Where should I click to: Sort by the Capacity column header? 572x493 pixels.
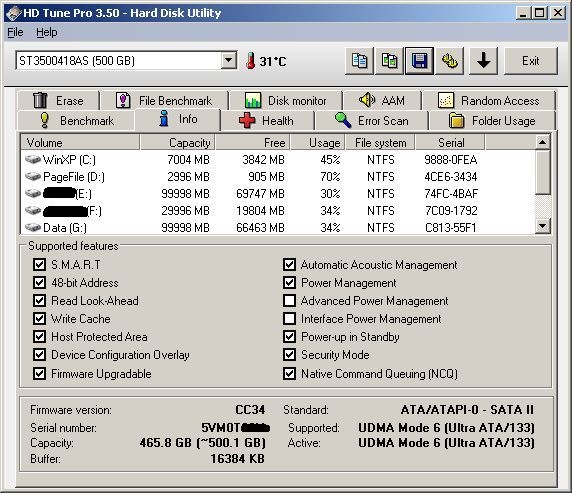coord(177,142)
